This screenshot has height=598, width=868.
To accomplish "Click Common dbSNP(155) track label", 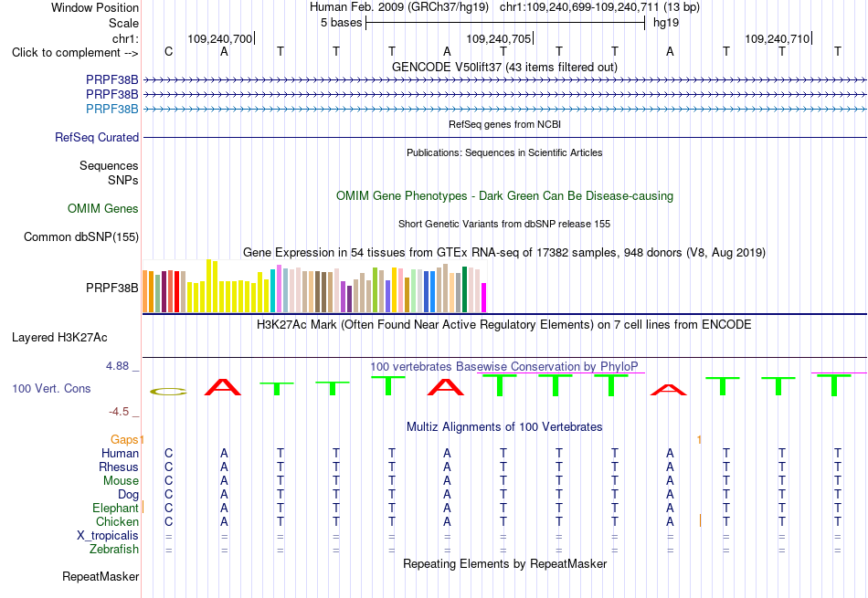I will [x=80, y=236].
